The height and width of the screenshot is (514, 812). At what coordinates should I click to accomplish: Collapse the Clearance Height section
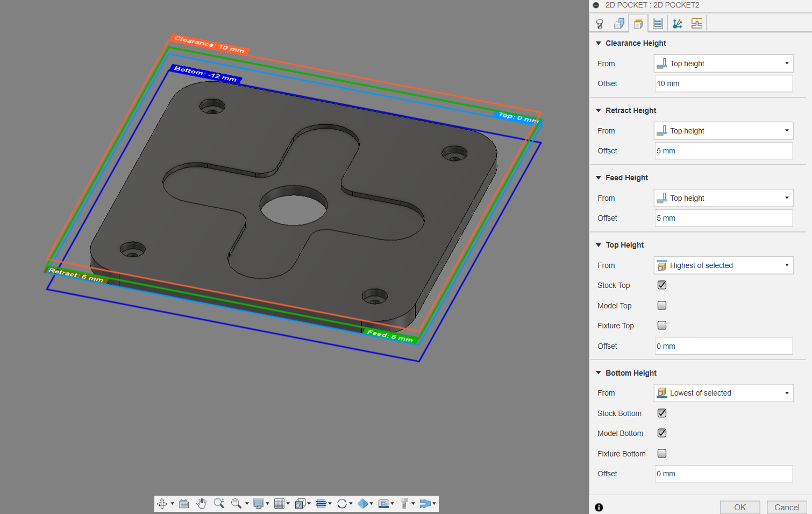tap(599, 43)
